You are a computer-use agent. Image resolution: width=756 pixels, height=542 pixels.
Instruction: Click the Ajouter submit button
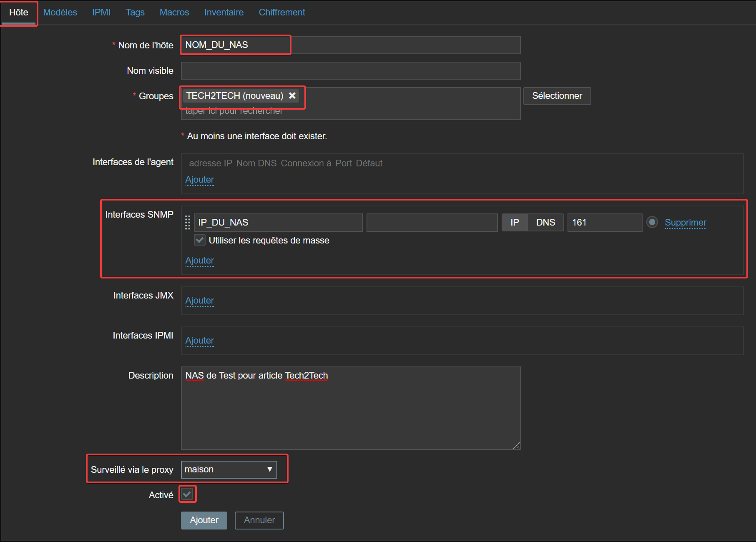(204, 520)
